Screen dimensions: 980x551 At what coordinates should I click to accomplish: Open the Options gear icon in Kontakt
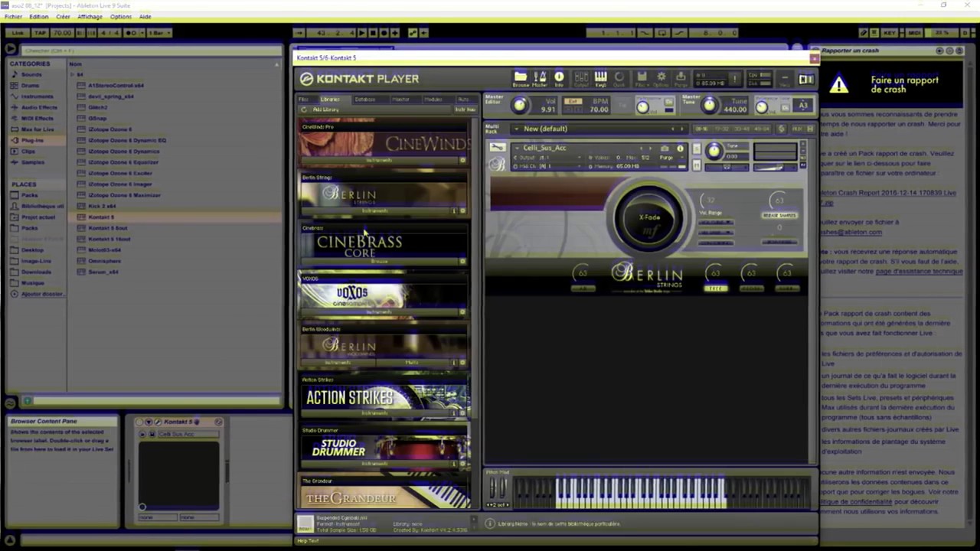click(x=661, y=78)
